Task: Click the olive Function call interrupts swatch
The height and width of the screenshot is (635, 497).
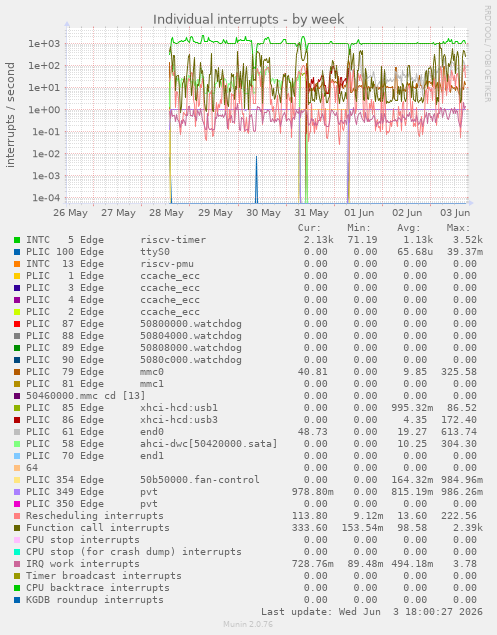Action: pos(17,528)
